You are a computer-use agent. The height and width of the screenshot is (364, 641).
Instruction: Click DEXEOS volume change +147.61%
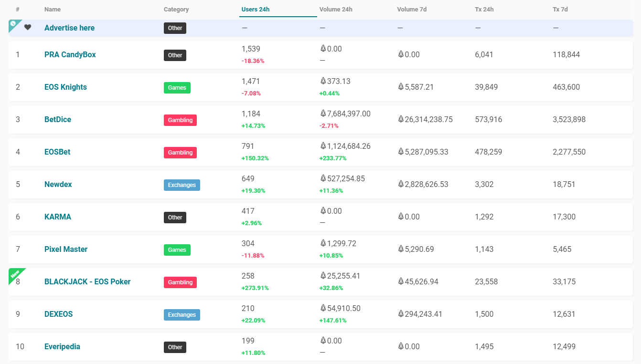pos(333,320)
